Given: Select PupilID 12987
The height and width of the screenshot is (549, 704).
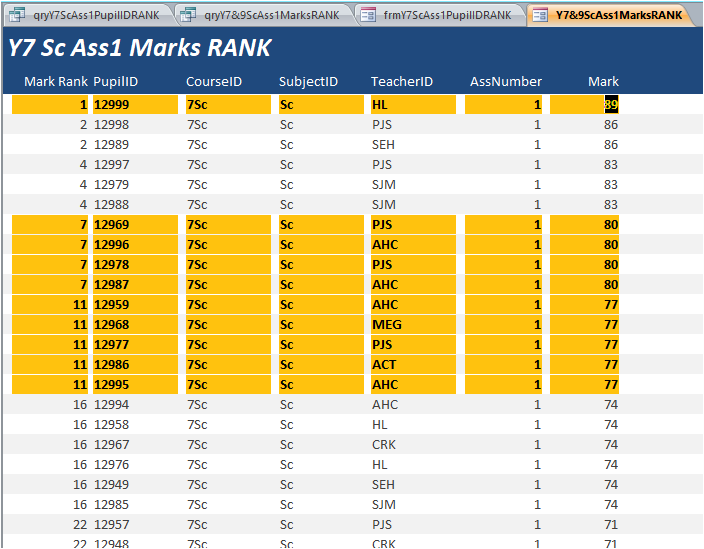Looking at the screenshot, I should [x=135, y=285].
